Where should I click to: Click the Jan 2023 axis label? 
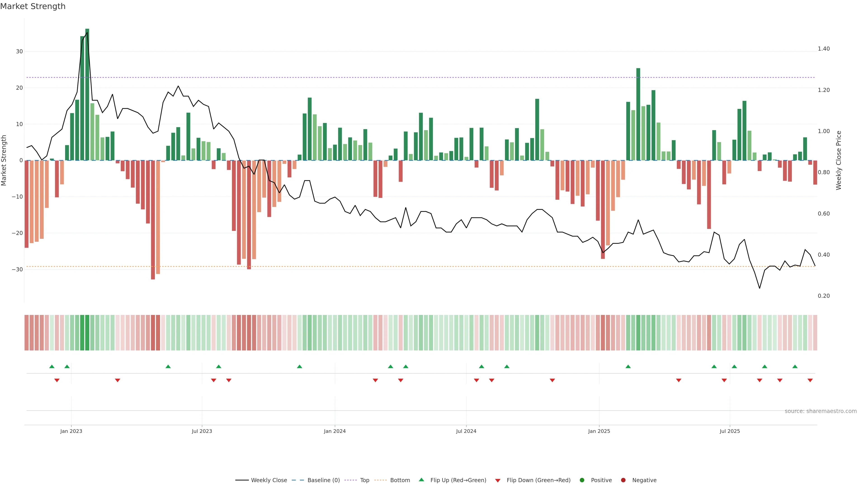[x=71, y=431]
